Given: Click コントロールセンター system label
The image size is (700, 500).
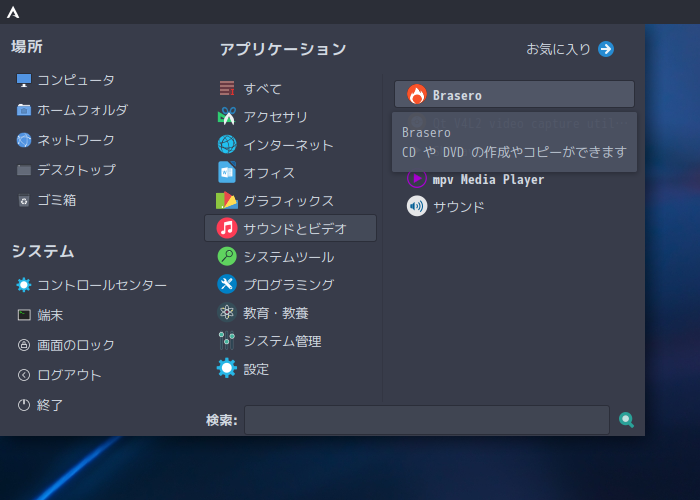Looking at the screenshot, I should pyautogui.click(x=102, y=285).
